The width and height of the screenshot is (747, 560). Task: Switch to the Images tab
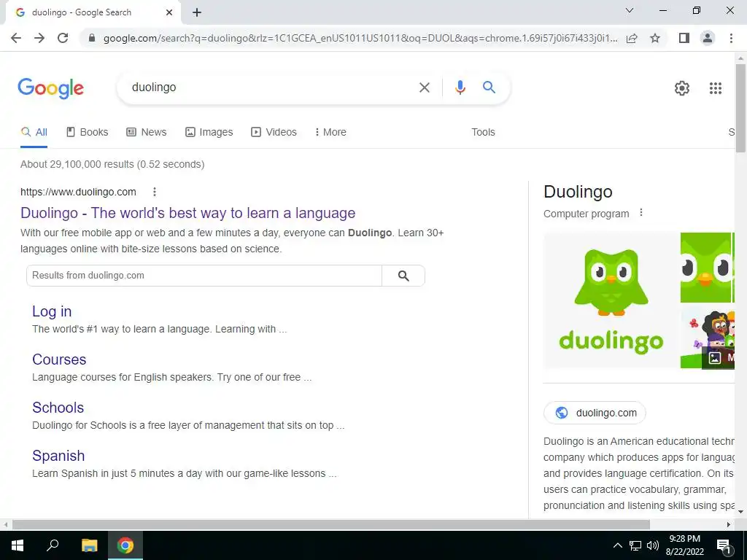pyautogui.click(x=209, y=133)
